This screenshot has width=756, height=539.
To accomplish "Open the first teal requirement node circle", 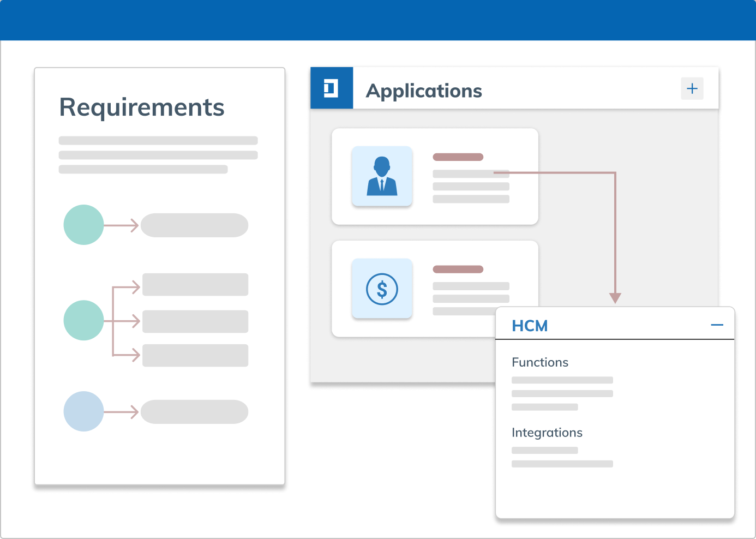I will (83, 224).
